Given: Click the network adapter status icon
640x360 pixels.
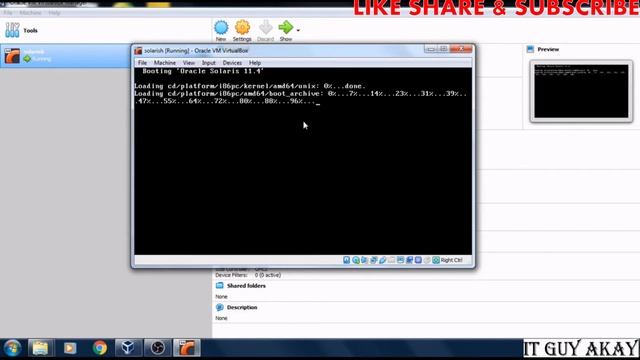Looking at the screenshot, I should pyautogui.click(x=373, y=260).
